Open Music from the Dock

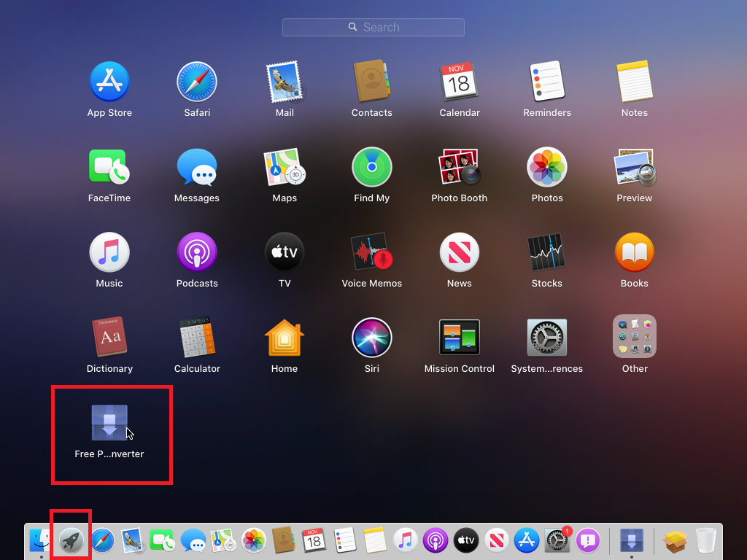(x=405, y=541)
